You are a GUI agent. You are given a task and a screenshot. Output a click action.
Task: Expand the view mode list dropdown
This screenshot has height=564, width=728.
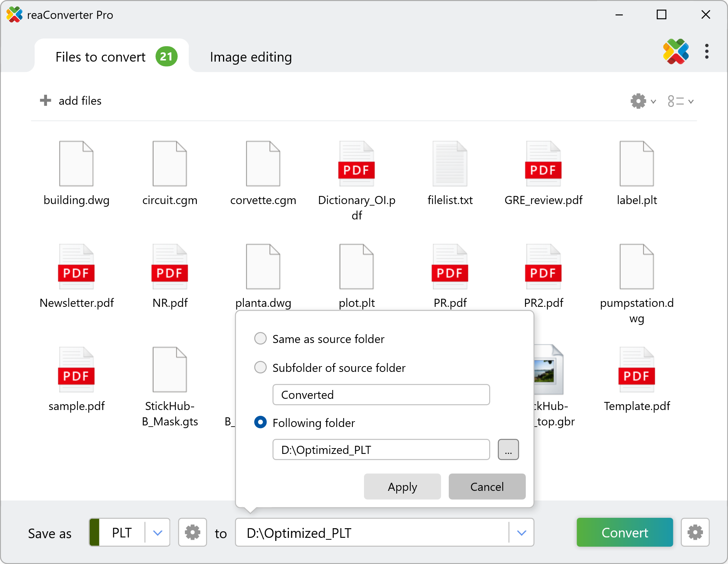tap(681, 101)
